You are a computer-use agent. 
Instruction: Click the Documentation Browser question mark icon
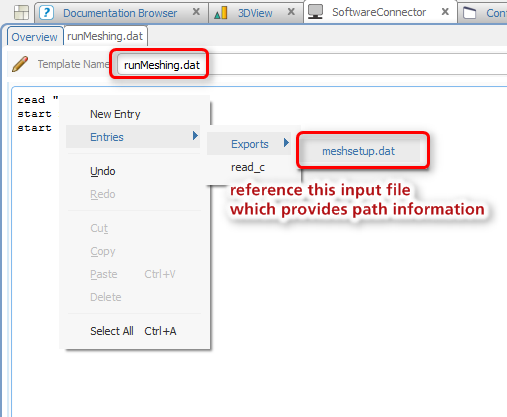click(46, 13)
